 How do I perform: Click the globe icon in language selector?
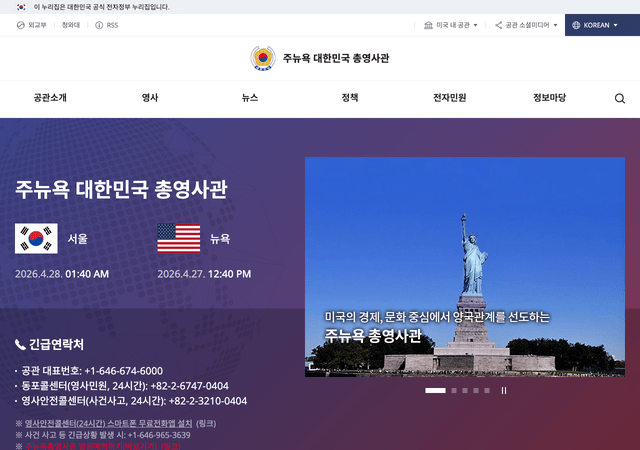coord(576,25)
